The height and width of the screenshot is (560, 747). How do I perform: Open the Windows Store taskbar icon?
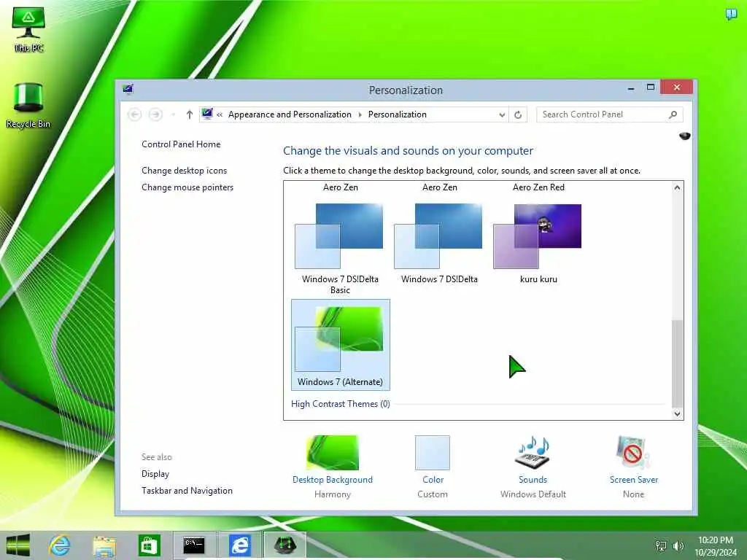tap(149, 545)
